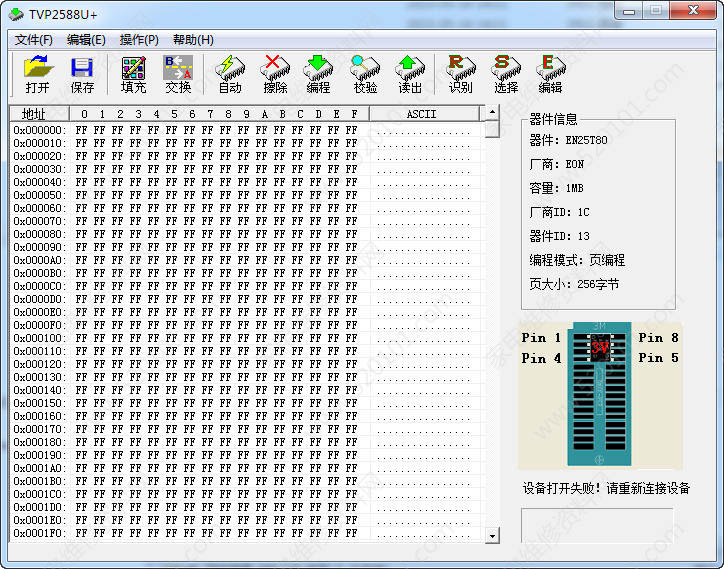Viewport: 724px width, 569px height.
Task: Click the 保存 (Save) disk icon
Action: [x=82, y=75]
